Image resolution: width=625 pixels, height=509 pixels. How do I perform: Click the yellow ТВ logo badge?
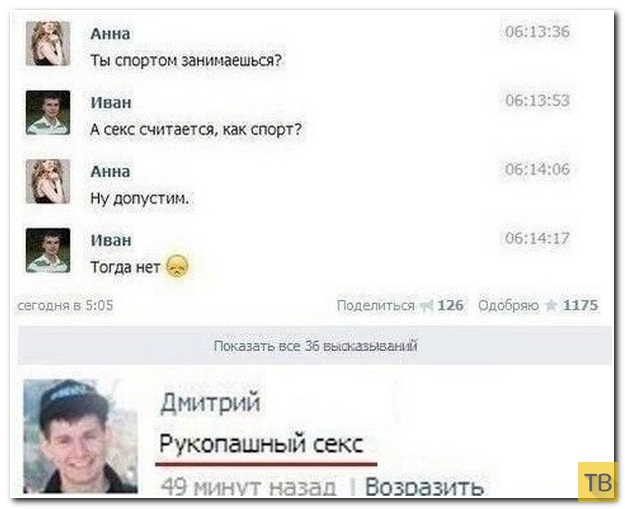click(598, 481)
